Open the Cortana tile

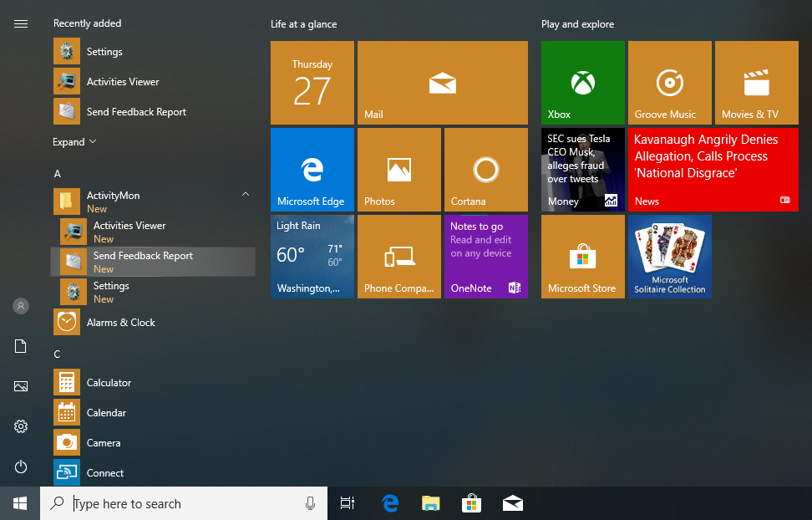coord(486,170)
